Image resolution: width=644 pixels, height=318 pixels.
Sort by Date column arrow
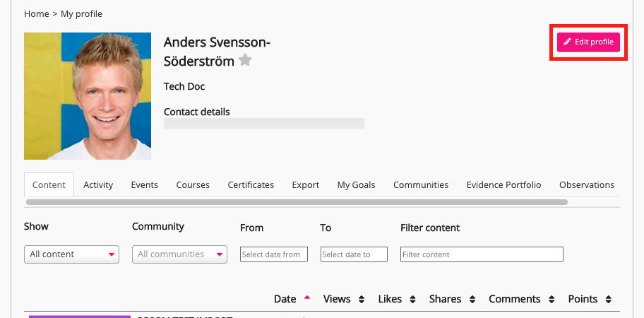(306, 298)
